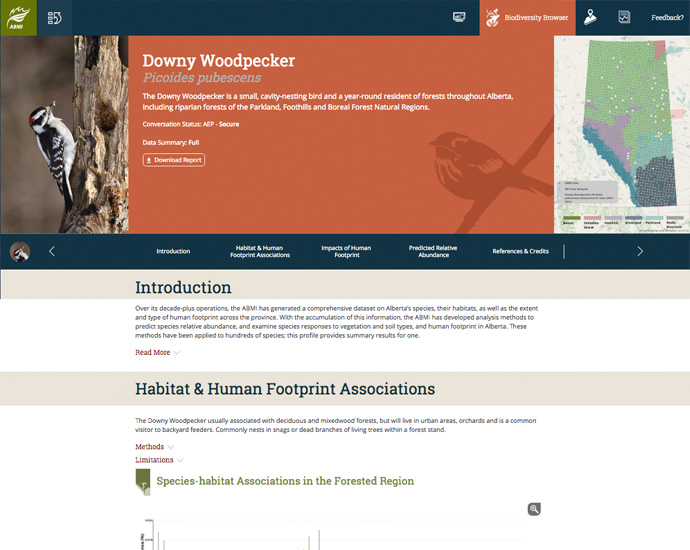Screen dimensions: 690x550
Task: Click the Downy Woodpecker title
Action: point(219,61)
